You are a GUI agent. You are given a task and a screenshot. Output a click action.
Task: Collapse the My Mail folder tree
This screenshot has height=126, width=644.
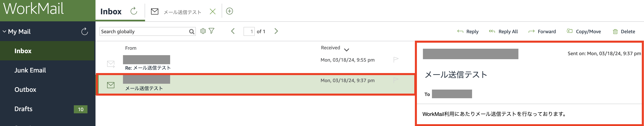point(4,32)
